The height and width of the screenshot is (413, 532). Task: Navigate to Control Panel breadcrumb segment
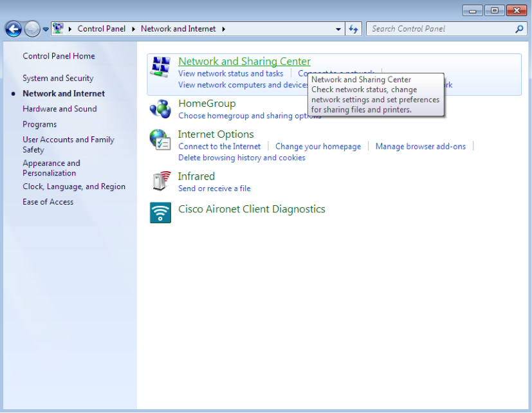pyautogui.click(x=101, y=28)
